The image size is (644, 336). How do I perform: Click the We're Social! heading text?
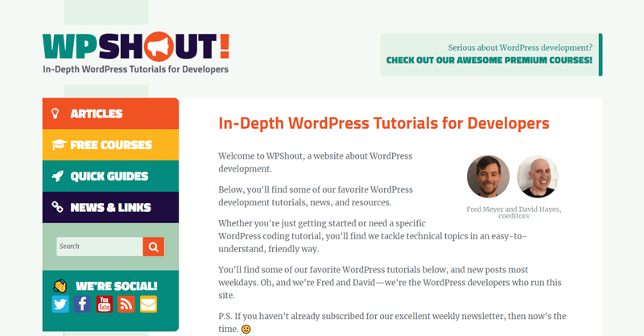[x=117, y=286]
